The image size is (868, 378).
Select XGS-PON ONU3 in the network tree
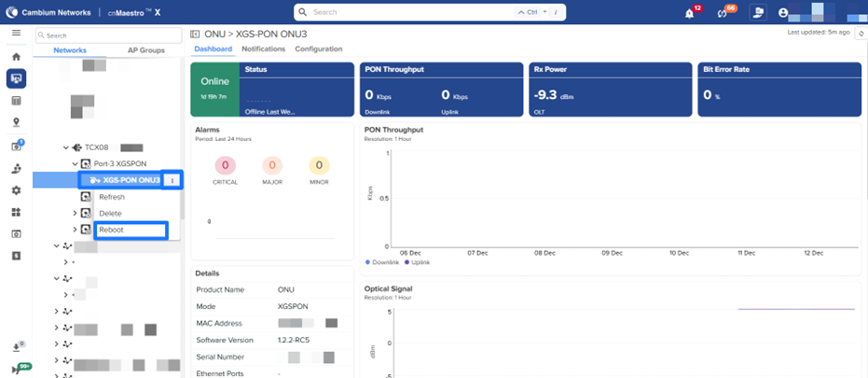[124, 180]
